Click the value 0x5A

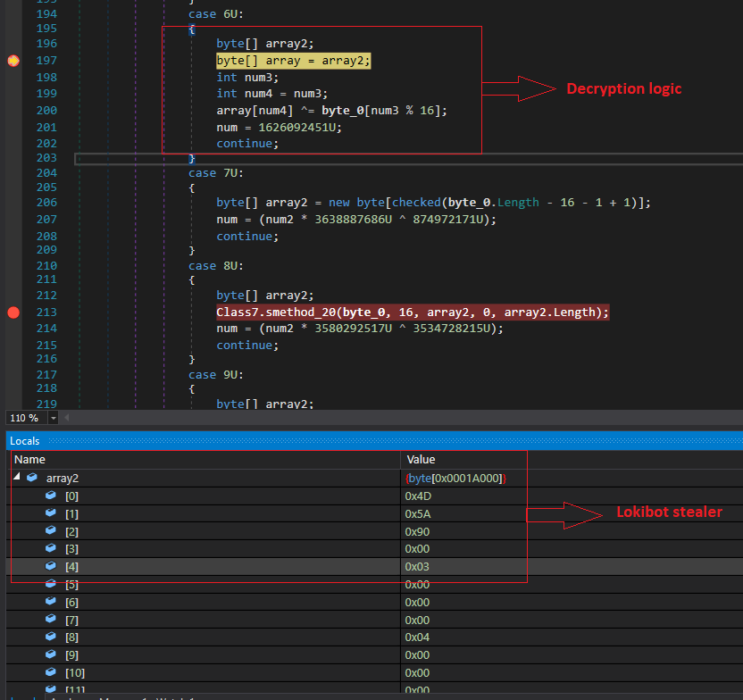(x=417, y=514)
